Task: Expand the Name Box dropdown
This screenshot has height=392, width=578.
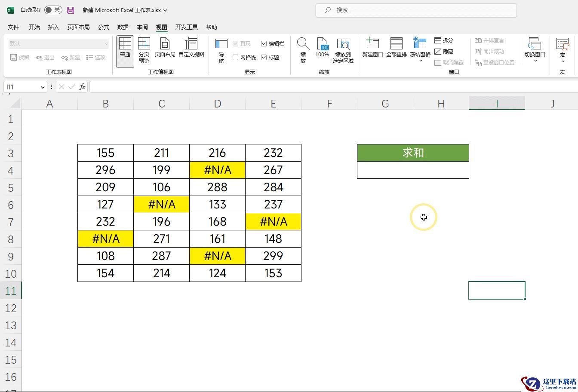Action: coord(43,87)
